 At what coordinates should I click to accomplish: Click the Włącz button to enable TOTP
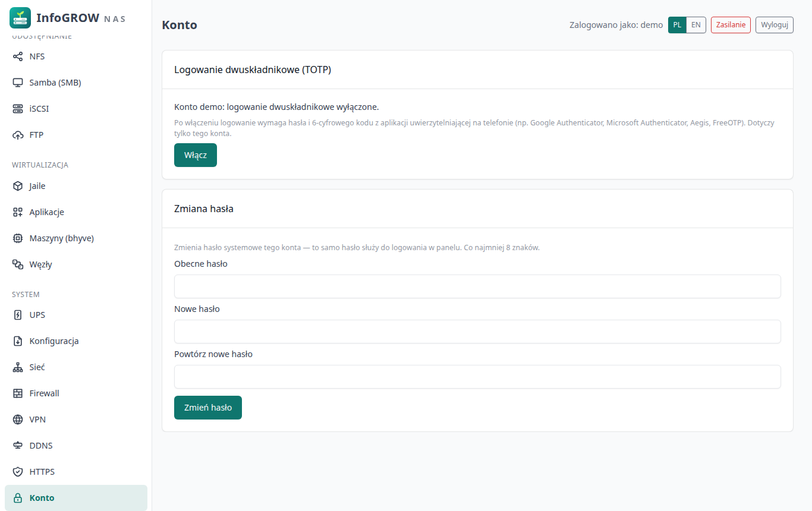(x=196, y=155)
